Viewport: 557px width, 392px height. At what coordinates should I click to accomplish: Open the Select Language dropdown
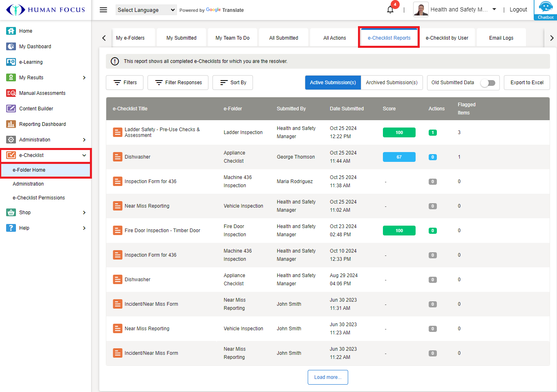pos(146,10)
